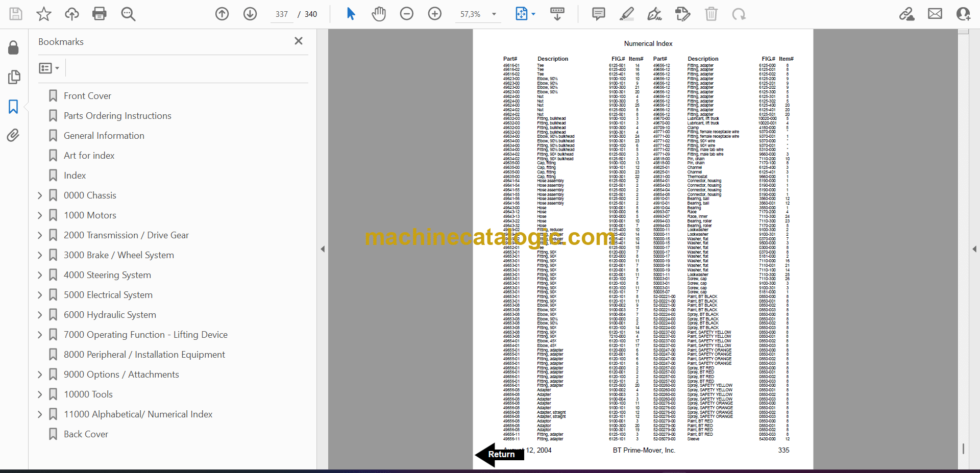Screen dimensions: 980x473
Task: Expand the 10000 Tools bookmark
Action: (x=40, y=394)
